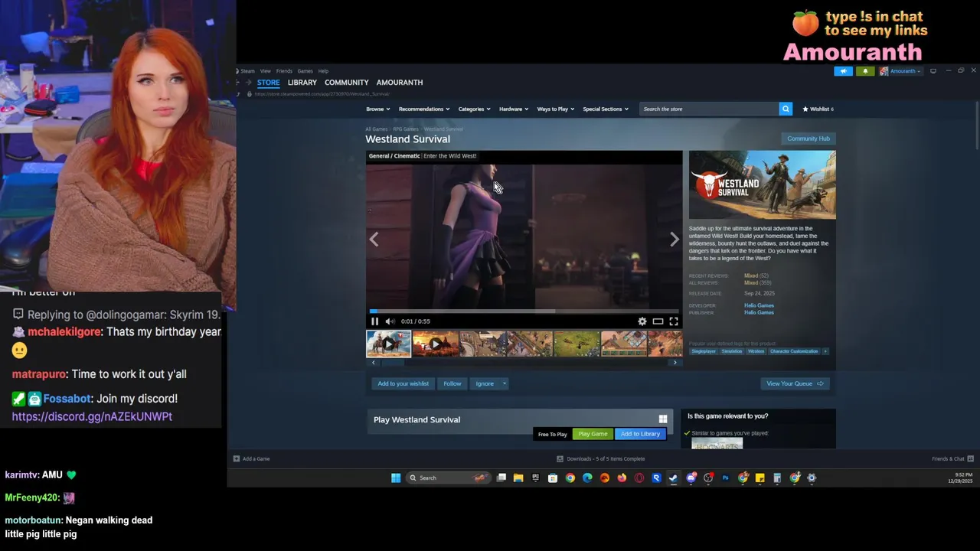This screenshot has width=980, height=551.
Task: Click developer Hello Games link
Action: tap(759, 305)
